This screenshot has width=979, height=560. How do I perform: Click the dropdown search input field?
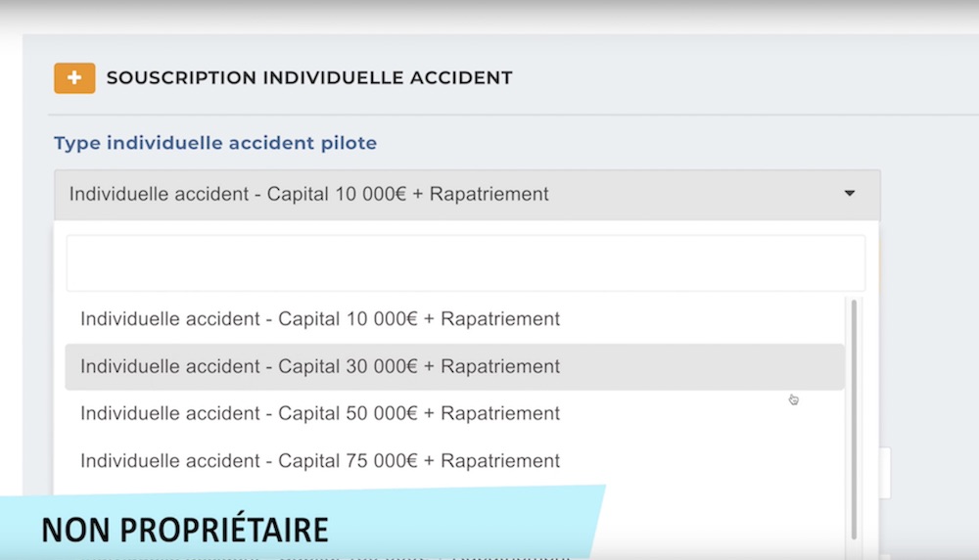coord(466,263)
